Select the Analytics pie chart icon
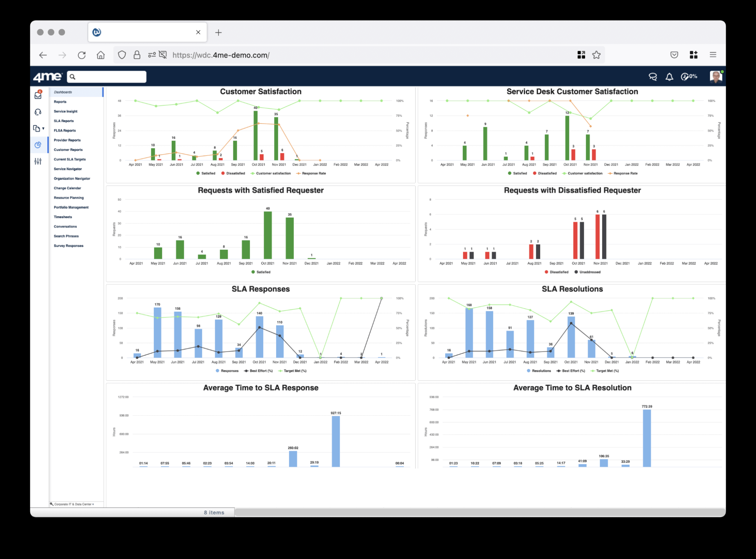The image size is (756, 559). coord(38,145)
